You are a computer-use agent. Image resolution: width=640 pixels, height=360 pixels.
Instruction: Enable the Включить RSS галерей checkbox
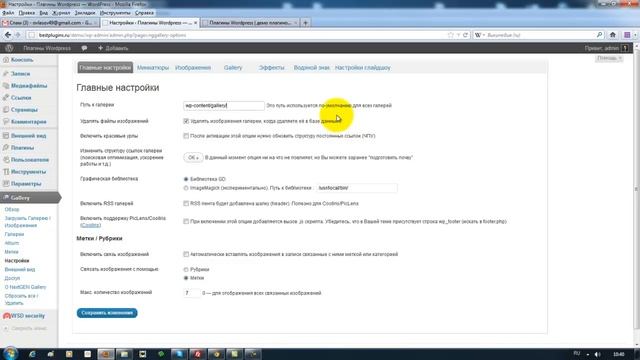[x=186, y=203]
